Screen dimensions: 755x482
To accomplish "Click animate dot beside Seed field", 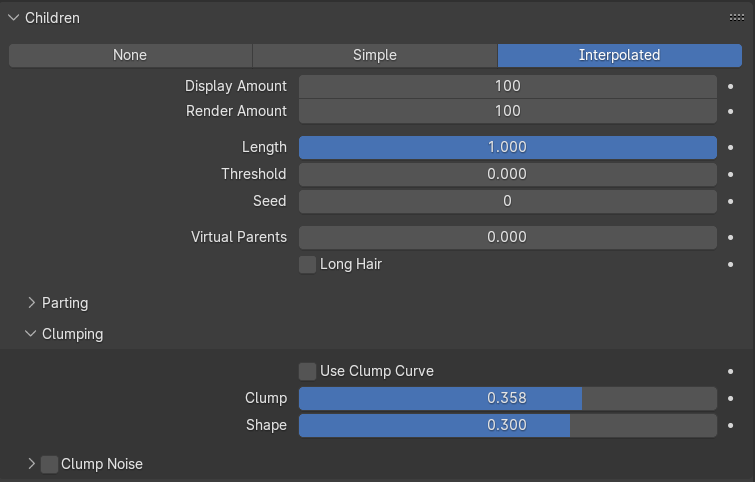I will pos(731,201).
